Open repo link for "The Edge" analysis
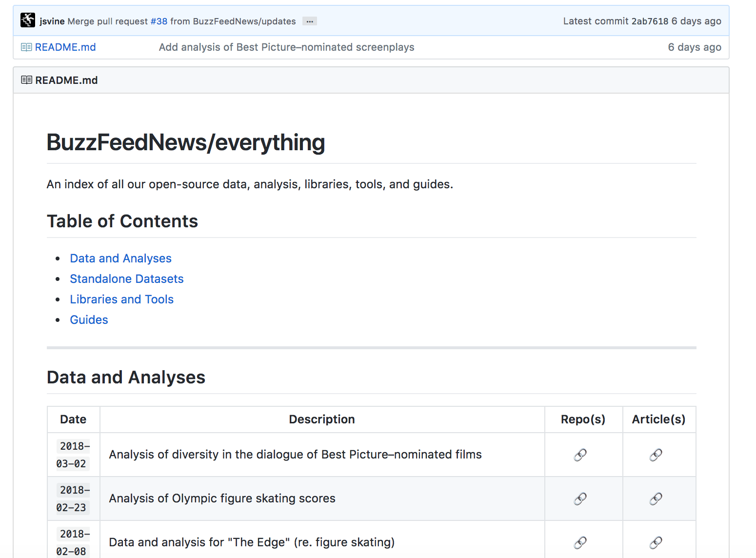Viewport: 756px width, 558px height. (x=580, y=542)
